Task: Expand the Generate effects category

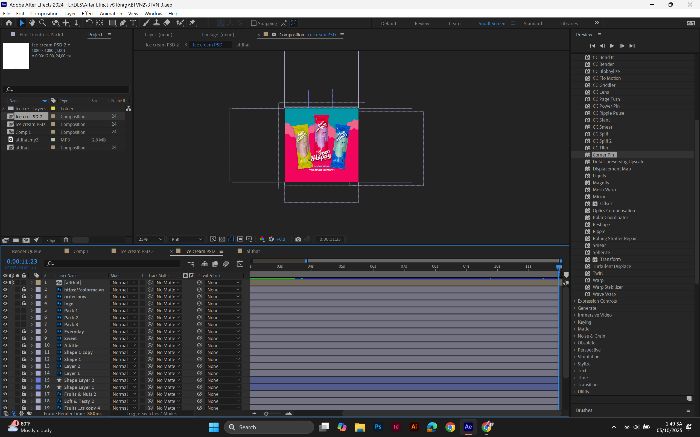Action: 587,308
